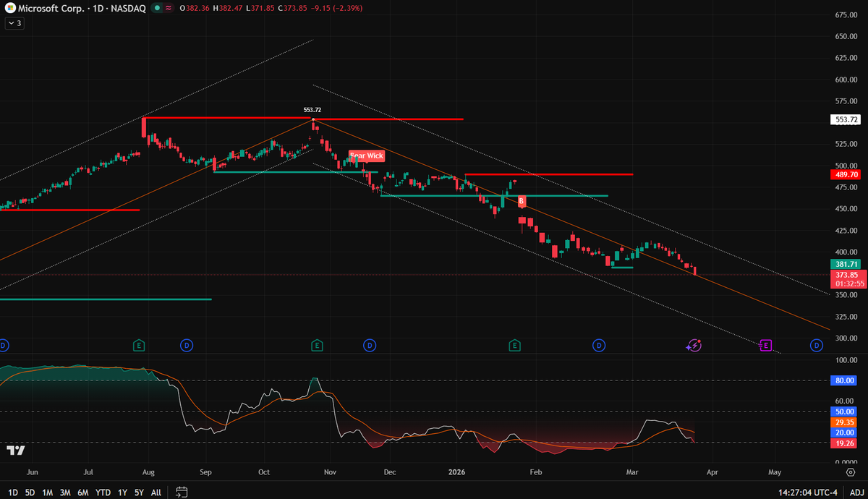Click the dividend D marker in May
The height and width of the screenshot is (499, 868).
tap(817, 346)
